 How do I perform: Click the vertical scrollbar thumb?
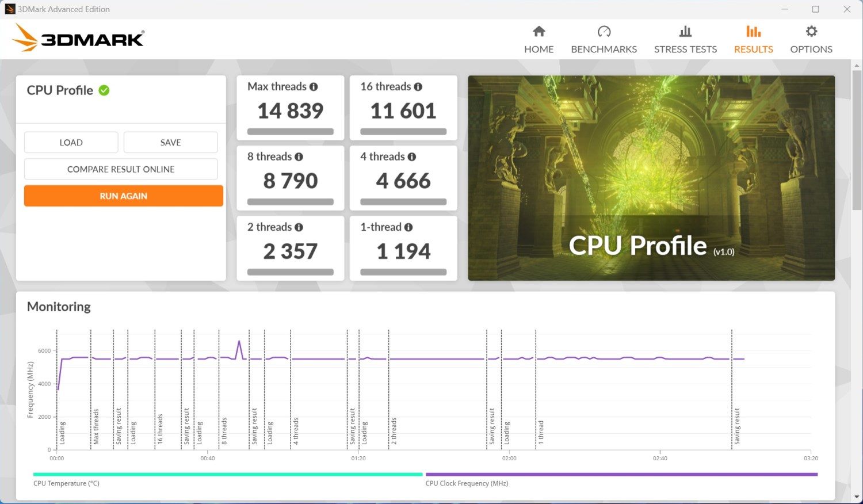coord(857,141)
